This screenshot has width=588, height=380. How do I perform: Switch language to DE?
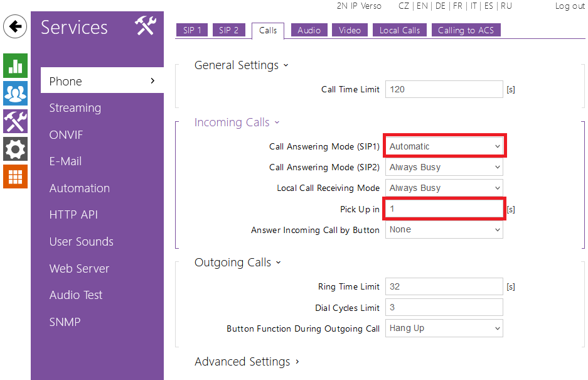point(441,6)
